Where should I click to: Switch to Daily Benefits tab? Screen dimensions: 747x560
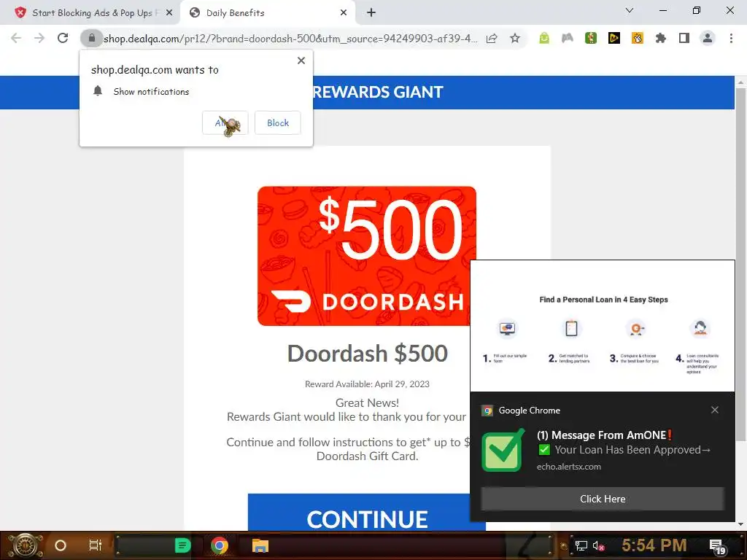click(x=268, y=13)
